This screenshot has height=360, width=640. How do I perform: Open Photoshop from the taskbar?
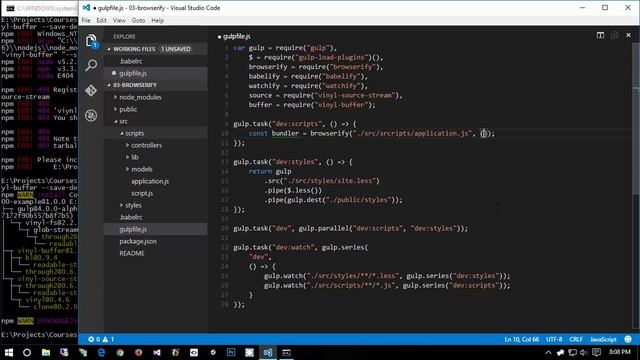(x=231, y=352)
